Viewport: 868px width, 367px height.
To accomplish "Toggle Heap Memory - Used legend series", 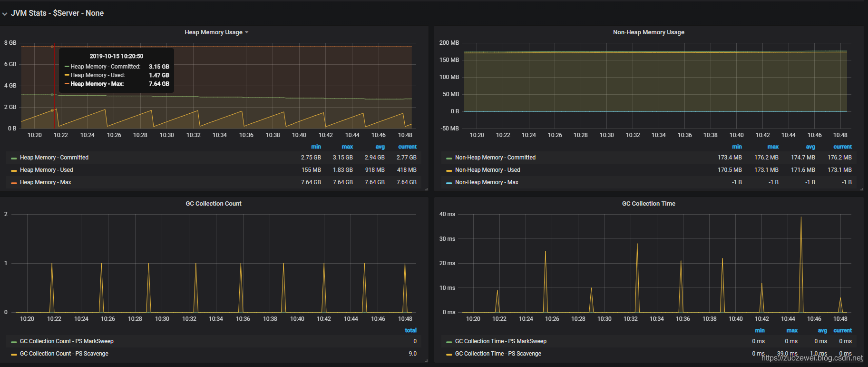I will coord(47,170).
